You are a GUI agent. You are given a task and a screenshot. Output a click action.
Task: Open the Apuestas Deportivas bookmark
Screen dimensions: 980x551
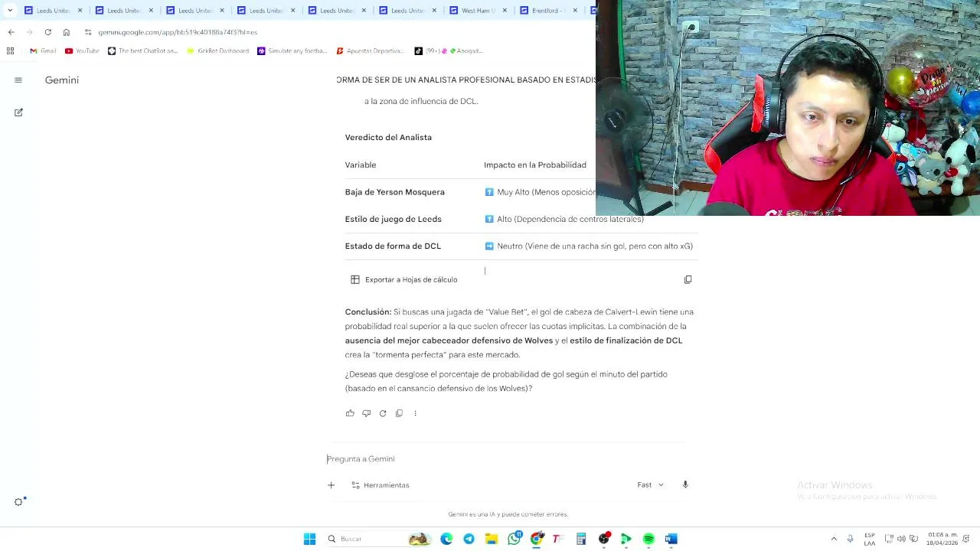(x=369, y=51)
